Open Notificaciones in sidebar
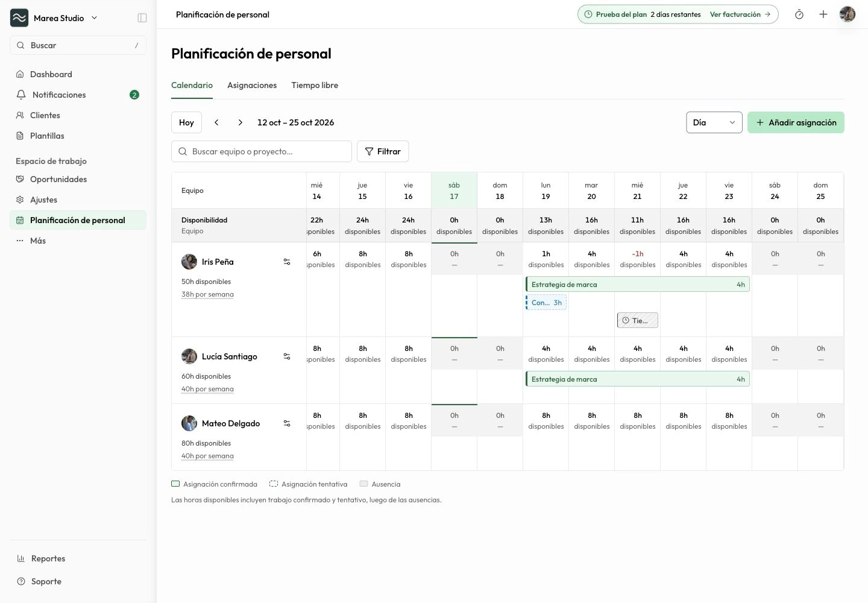868x603 pixels. tap(78, 95)
